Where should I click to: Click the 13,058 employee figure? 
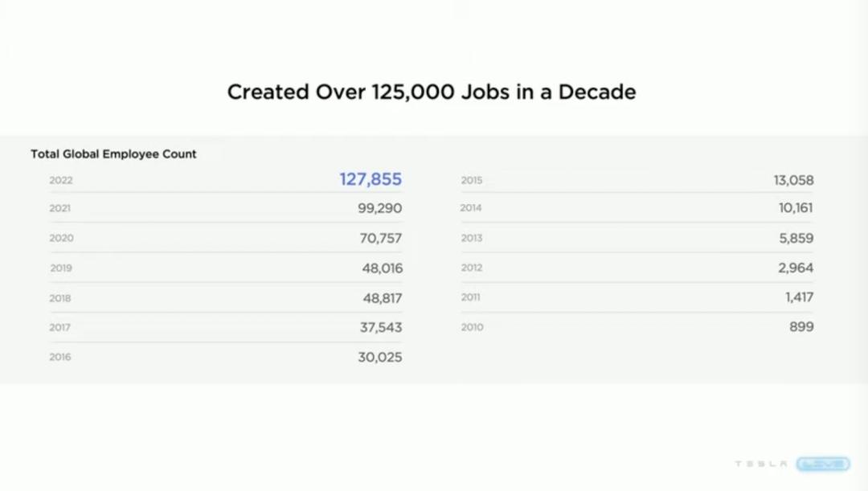coord(794,180)
